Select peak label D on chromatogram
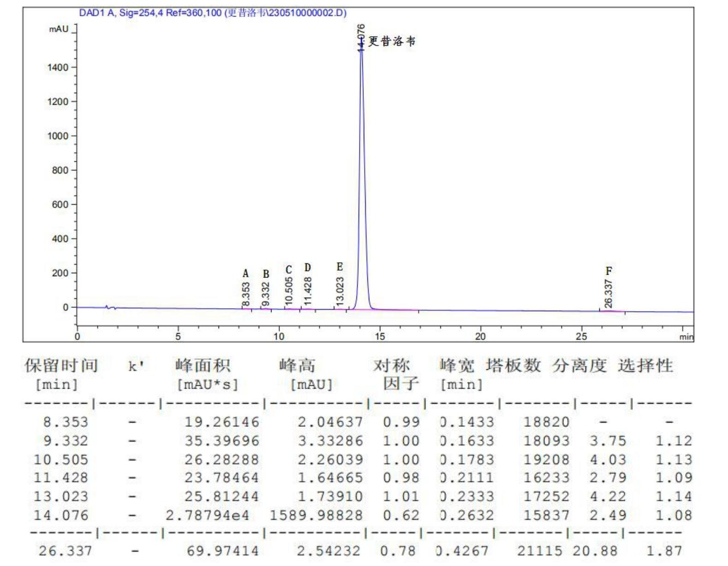 coord(308,268)
